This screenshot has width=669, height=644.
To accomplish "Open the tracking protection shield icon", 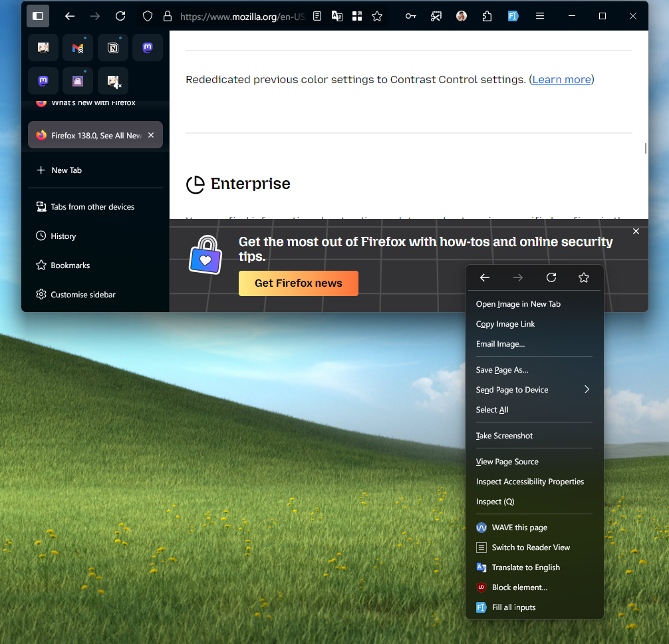I will (148, 16).
